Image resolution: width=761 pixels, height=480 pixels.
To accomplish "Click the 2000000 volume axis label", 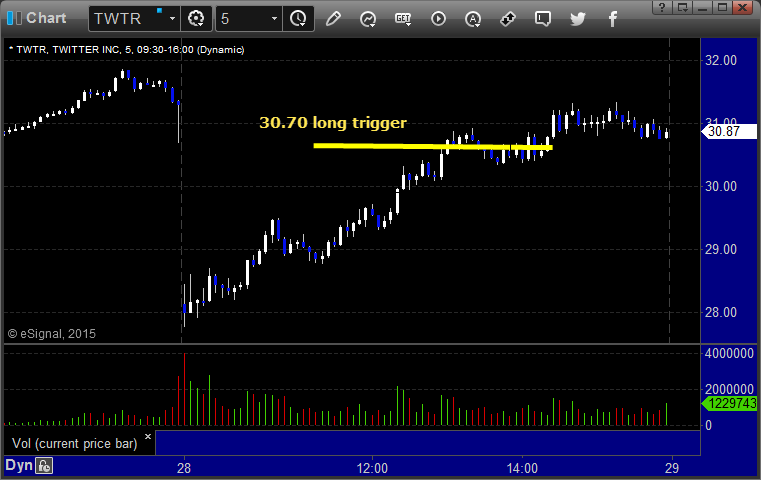I will coord(729,389).
